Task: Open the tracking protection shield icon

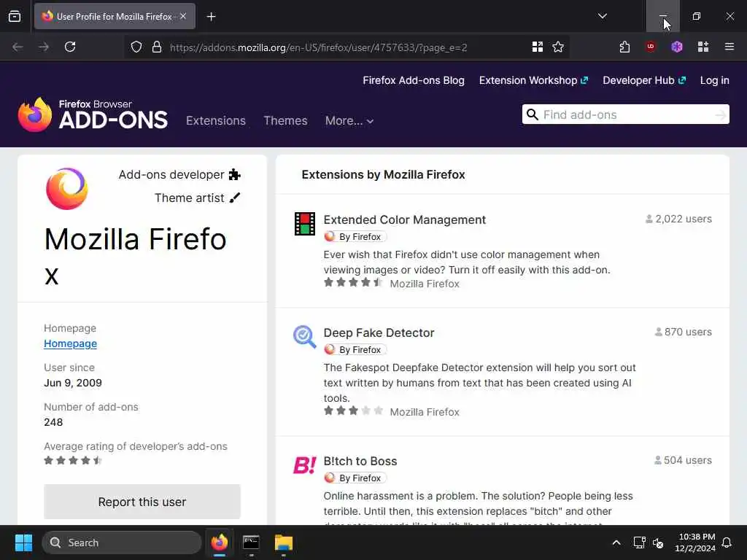Action: click(x=136, y=47)
